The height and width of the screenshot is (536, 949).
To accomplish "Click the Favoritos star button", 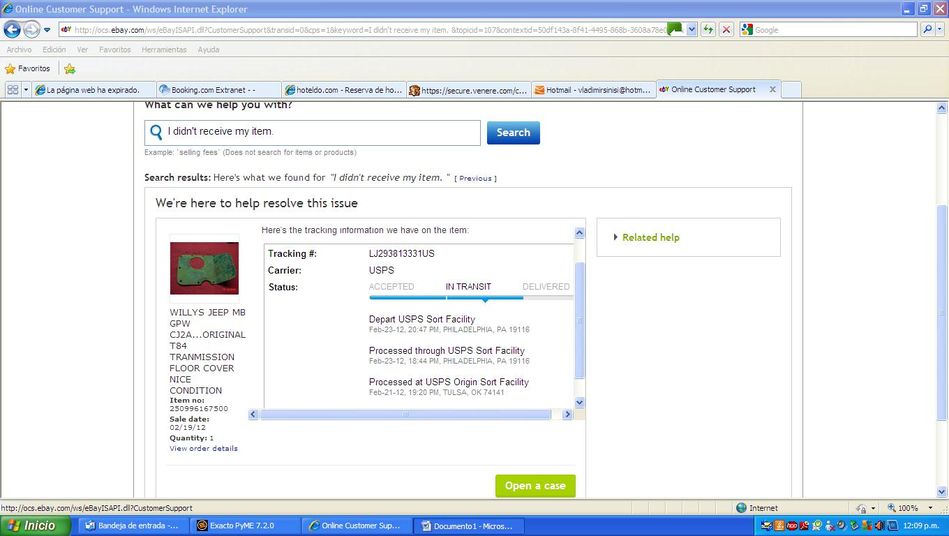I will 28,69.
